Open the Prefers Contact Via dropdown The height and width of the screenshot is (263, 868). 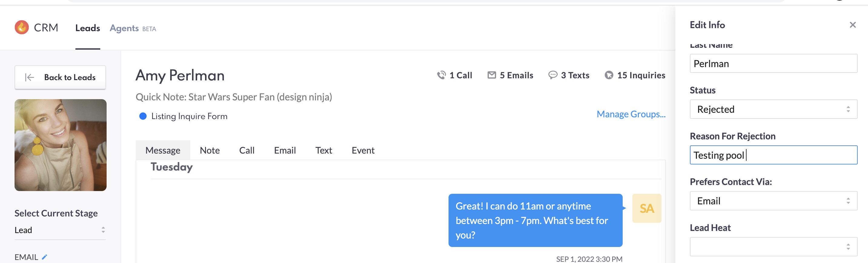773,201
